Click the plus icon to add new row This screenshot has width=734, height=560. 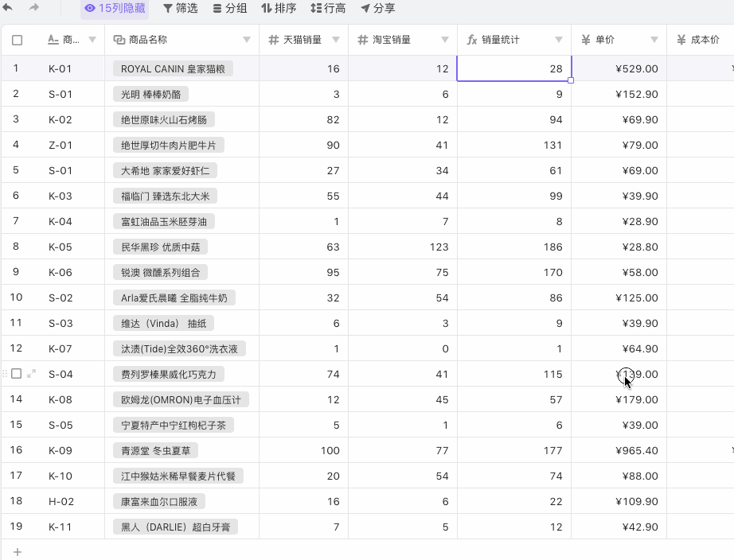pyautogui.click(x=18, y=551)
